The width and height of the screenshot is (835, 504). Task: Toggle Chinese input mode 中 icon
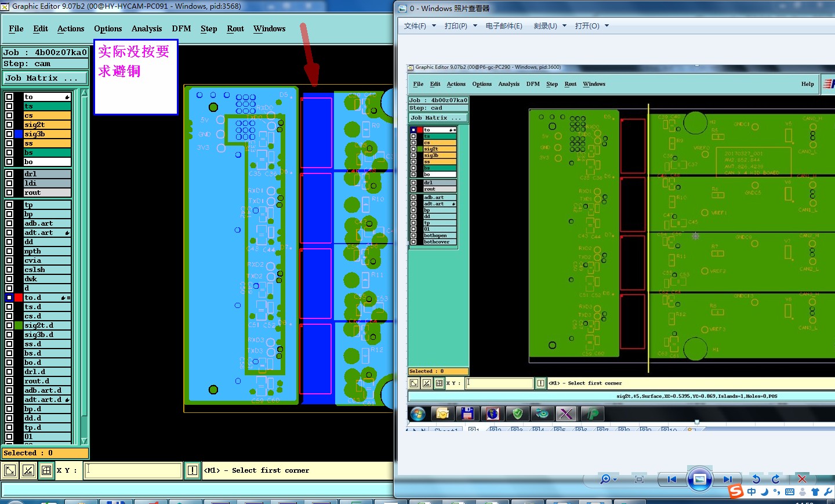point(752,492)
